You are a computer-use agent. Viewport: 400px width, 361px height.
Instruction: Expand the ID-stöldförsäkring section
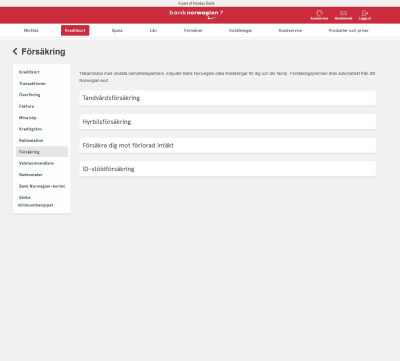(227, 169)
